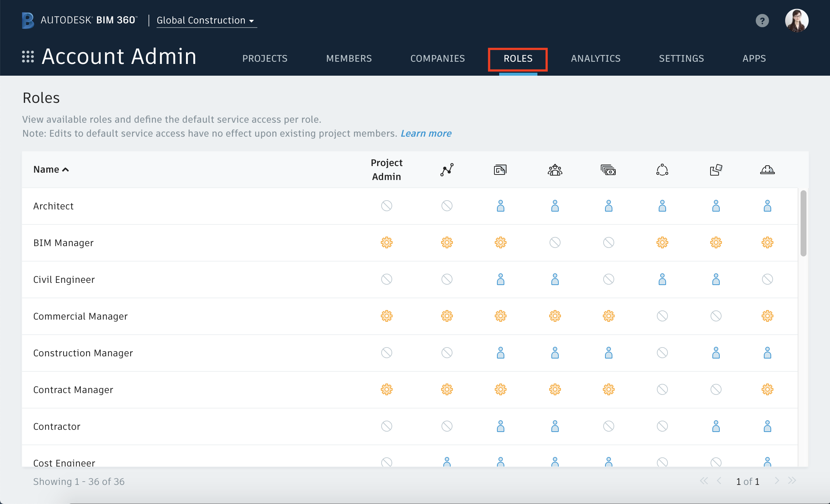Click the help question mark icon
Screen dimensions: 830x504
point(762,21)
